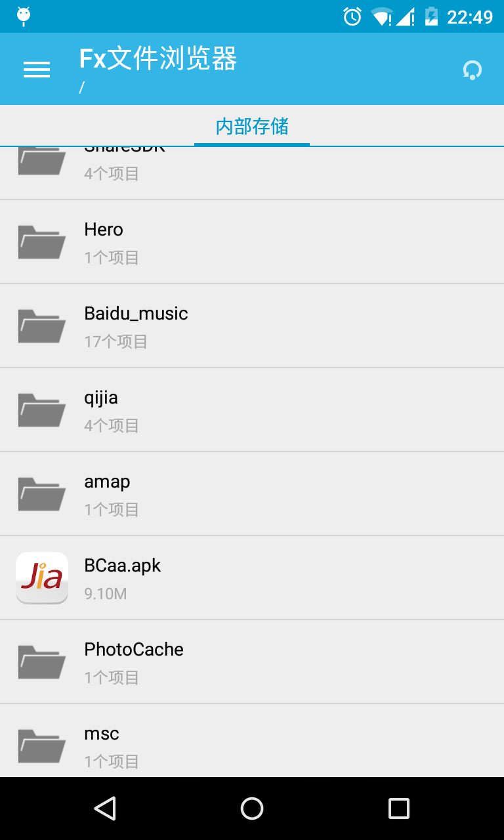Viewport: 504px width, 840px height.
Task: Tap the msc folder icon
Action: click(42, 745)
